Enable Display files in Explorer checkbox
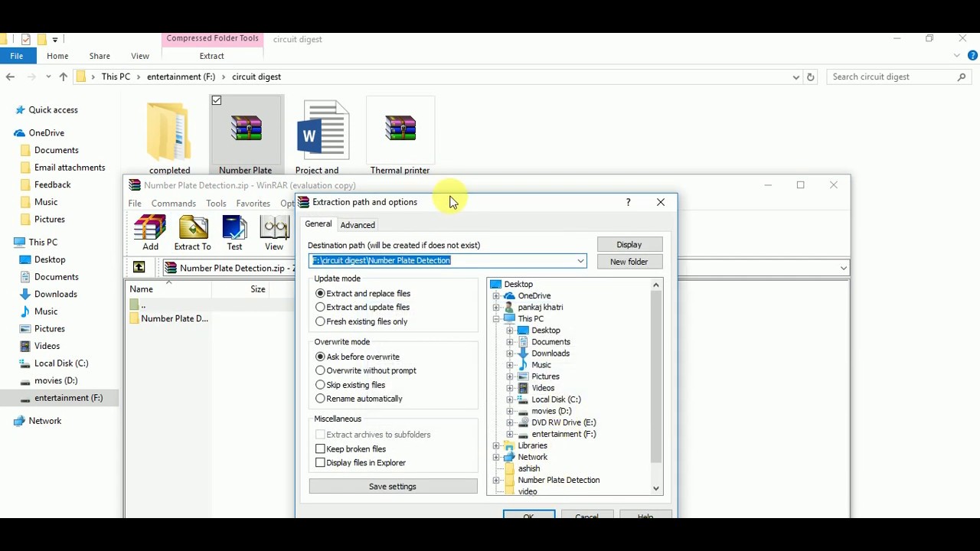The height and width of the screenshot is (551, 980). click(x=320, y=463)
